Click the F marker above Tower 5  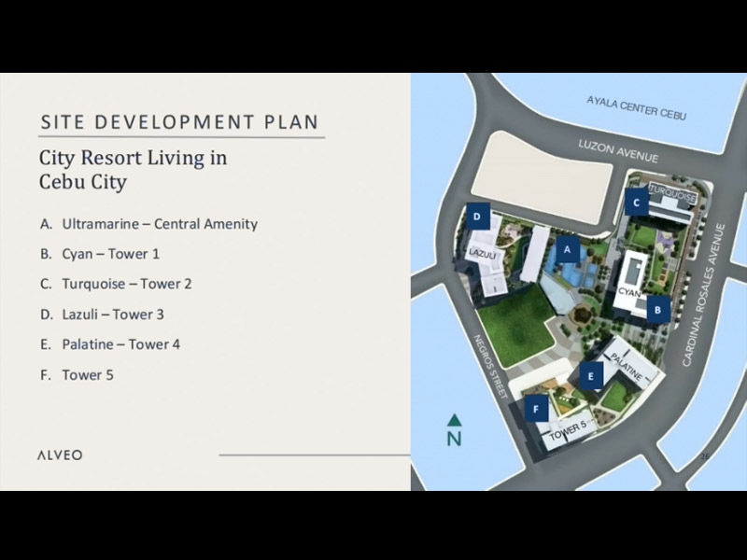point(536,409)
